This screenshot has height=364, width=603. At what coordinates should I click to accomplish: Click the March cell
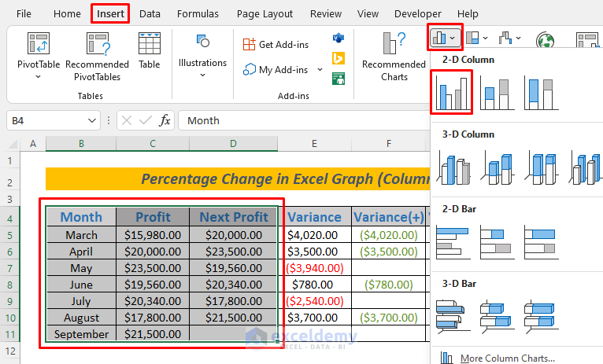click(x=81, y=234)
